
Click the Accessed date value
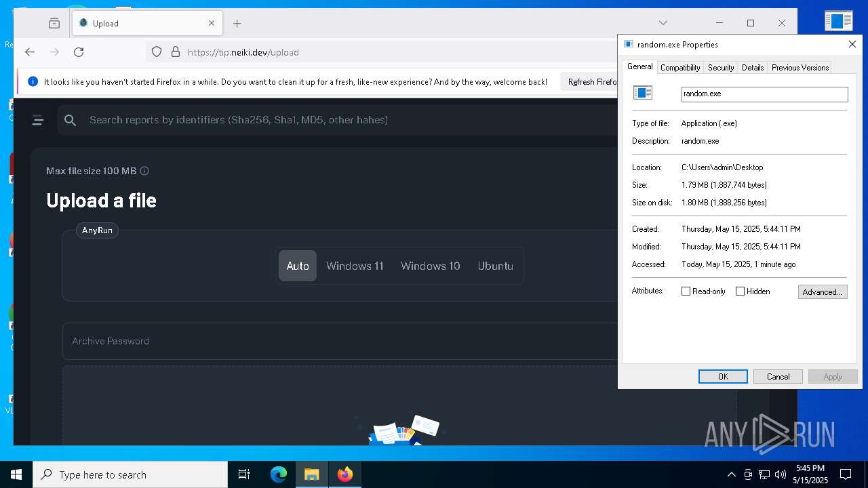pos(738,264)
